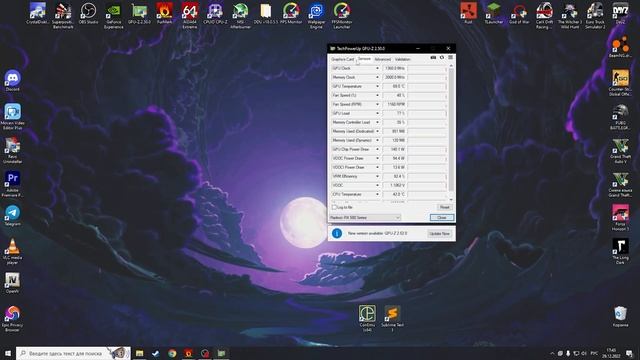This screenshot has width=640, height=360.
Task: Enable the Log to file checkbox
Action: (334, 207)
